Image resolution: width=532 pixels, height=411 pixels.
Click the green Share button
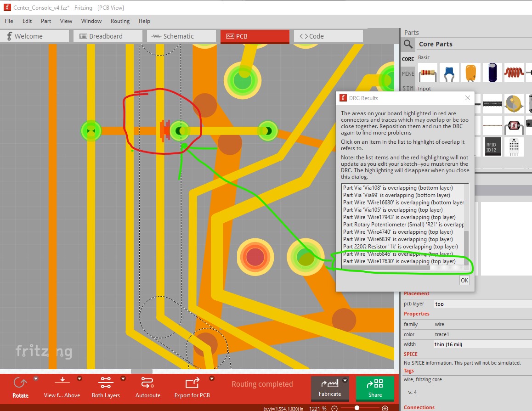pos(375,388)
